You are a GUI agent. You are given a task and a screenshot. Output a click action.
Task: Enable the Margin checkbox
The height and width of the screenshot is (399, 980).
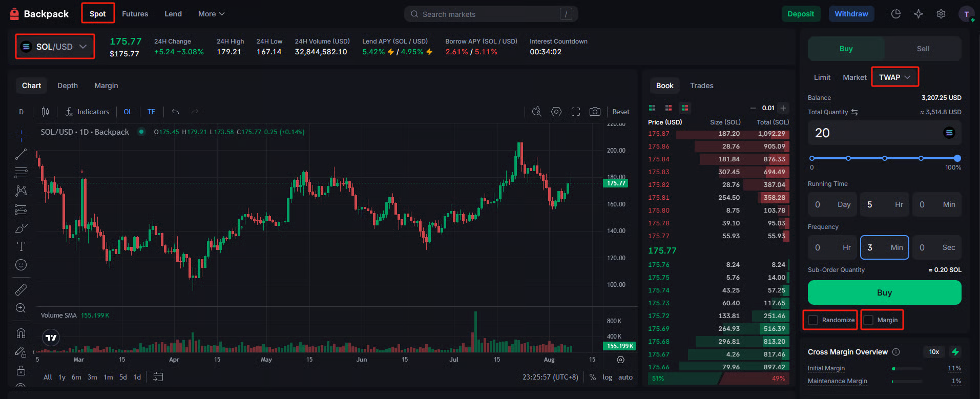click(x=868, y=320)
